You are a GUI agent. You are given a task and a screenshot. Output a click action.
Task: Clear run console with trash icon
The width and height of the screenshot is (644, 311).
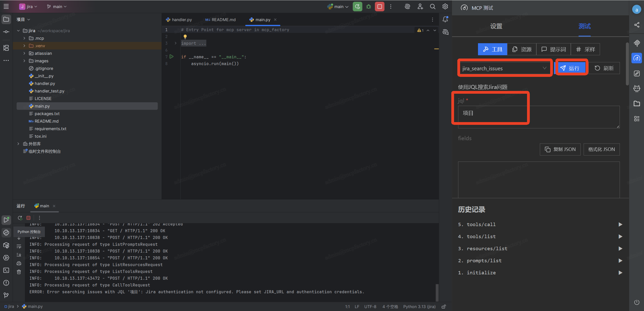point(19,272)
